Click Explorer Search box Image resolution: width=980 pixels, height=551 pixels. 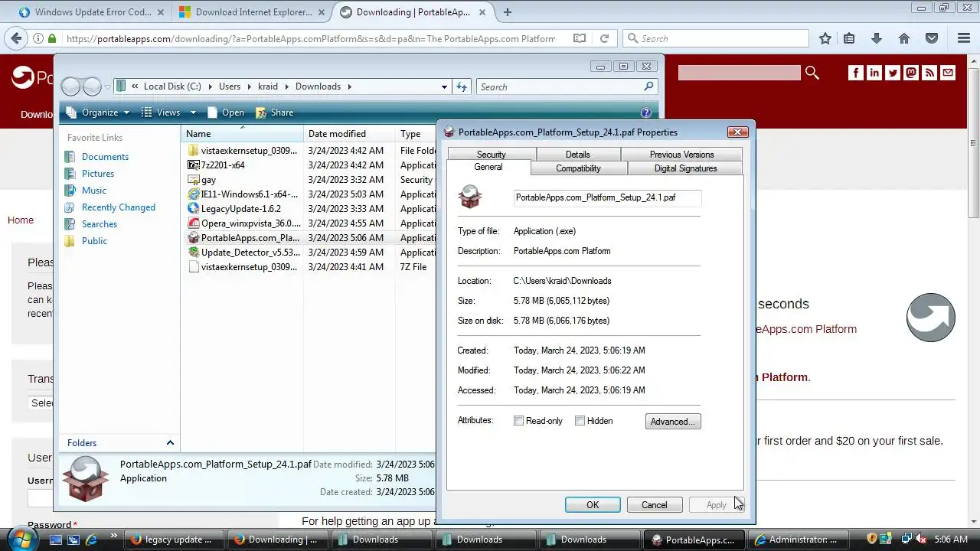point(567,86)
